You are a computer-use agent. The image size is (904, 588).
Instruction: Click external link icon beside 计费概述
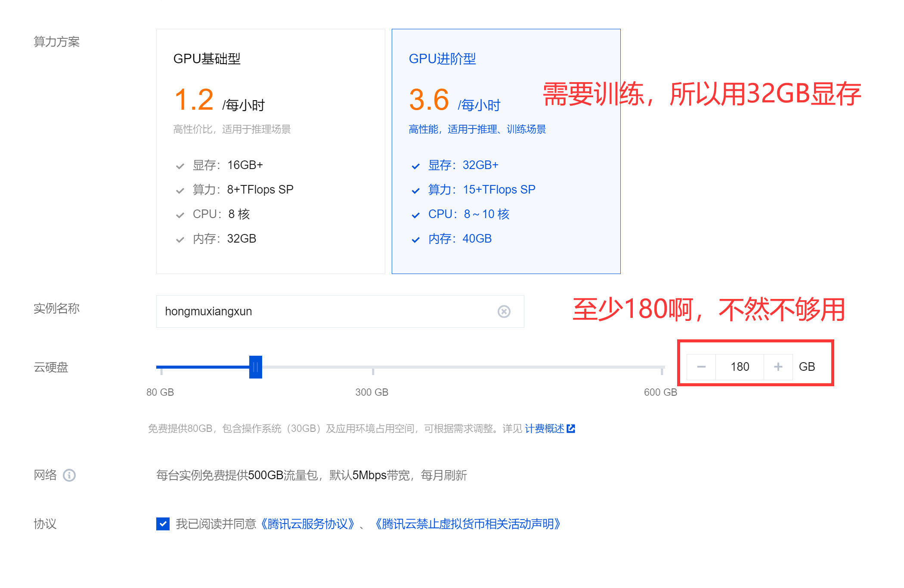coord(571,428)
